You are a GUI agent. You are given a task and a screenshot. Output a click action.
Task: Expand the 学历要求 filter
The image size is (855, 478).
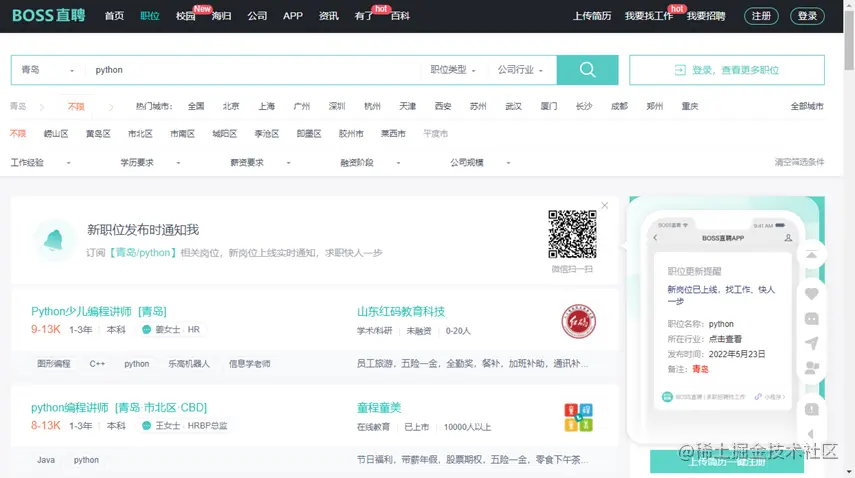[150, 162]
